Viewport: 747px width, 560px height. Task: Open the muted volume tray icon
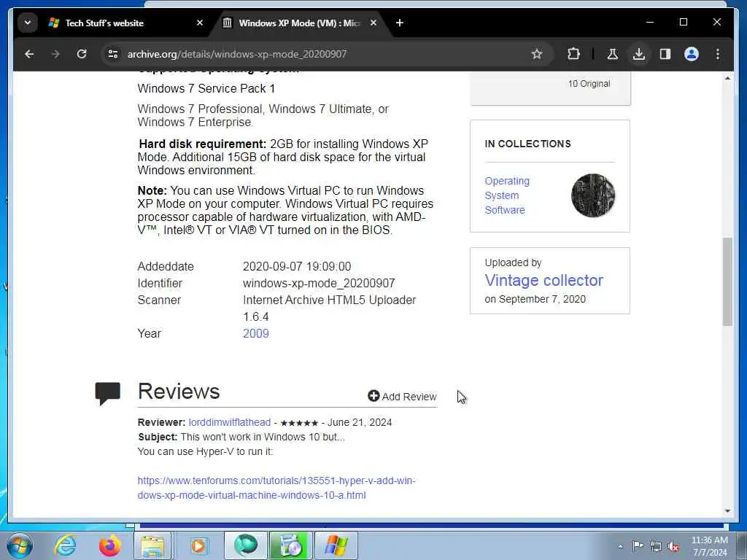[x=673, y=546]
